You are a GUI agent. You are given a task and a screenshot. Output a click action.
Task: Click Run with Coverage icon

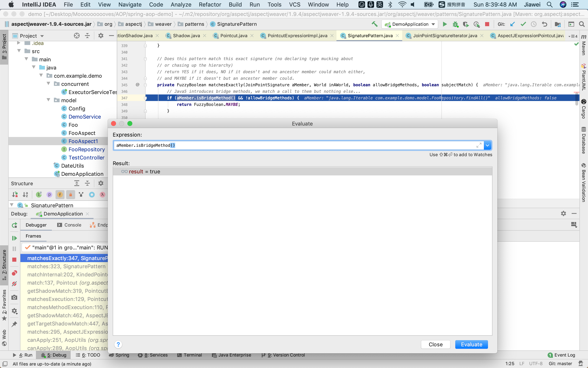[x=465, y=24]
